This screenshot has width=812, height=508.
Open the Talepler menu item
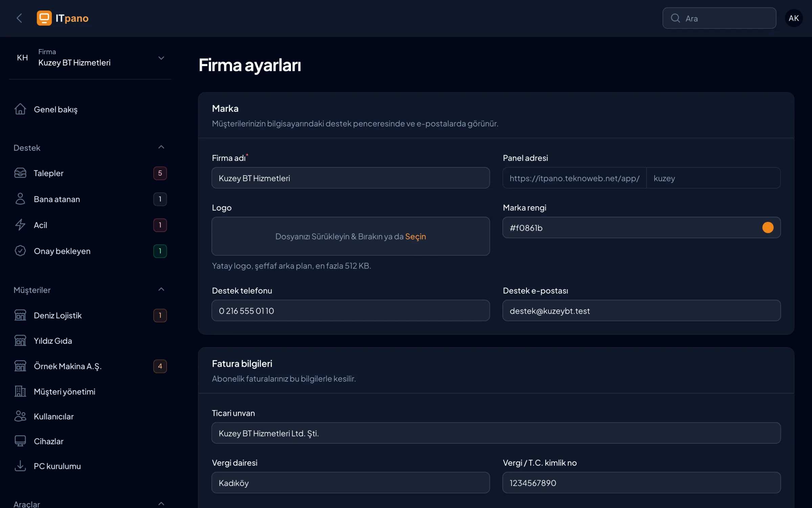90,173
